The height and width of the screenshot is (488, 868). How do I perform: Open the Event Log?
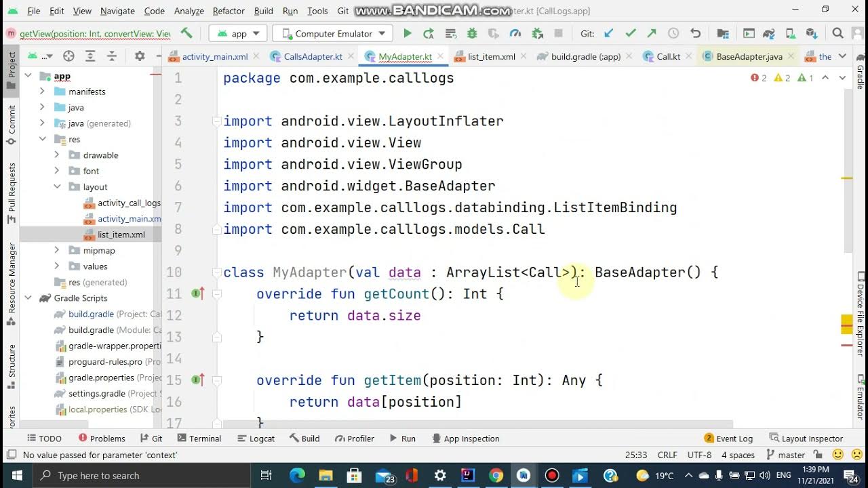tap(728, 439)
